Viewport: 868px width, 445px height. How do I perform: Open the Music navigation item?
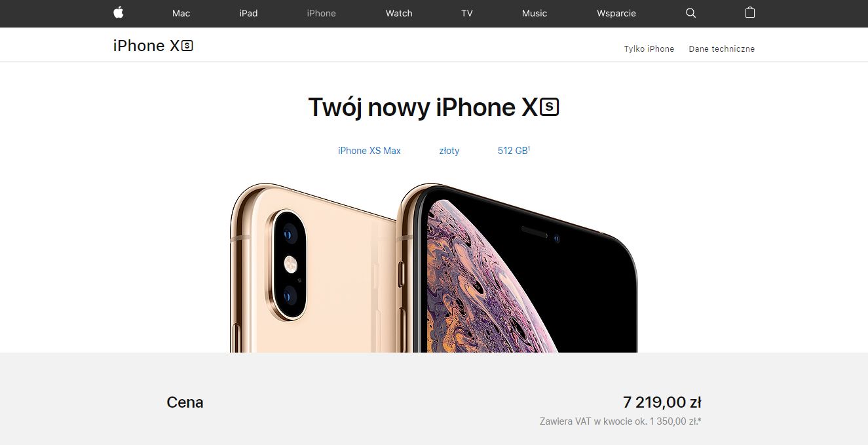click(x=535, y=13)
